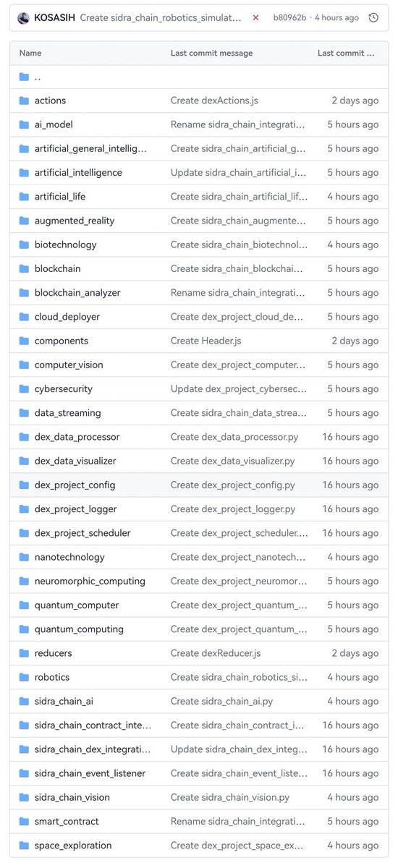Viewport: 398px width, 868px height.
Task: Open commit 'Create sidra_chain_ai.py'
Action: coord(221,701)
